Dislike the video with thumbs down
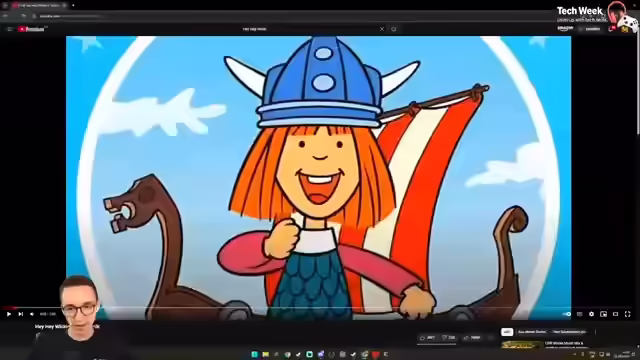The width and height of the screenshot is (640, 360). point(449,338)
